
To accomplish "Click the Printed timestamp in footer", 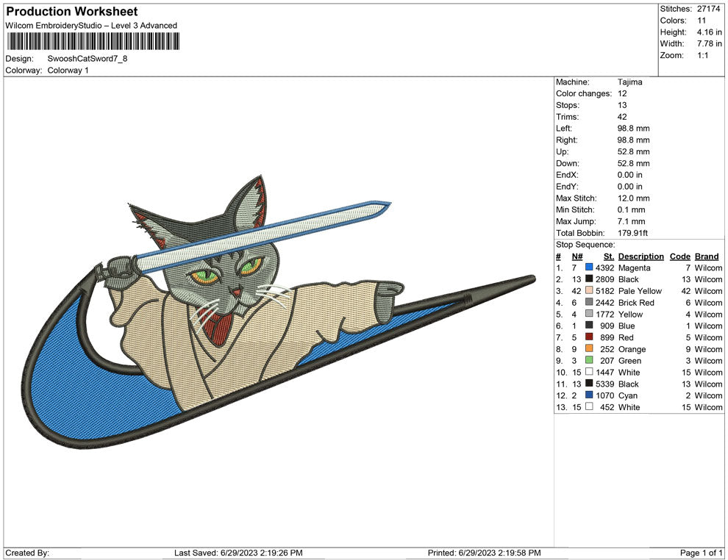I will pos(485,553).
